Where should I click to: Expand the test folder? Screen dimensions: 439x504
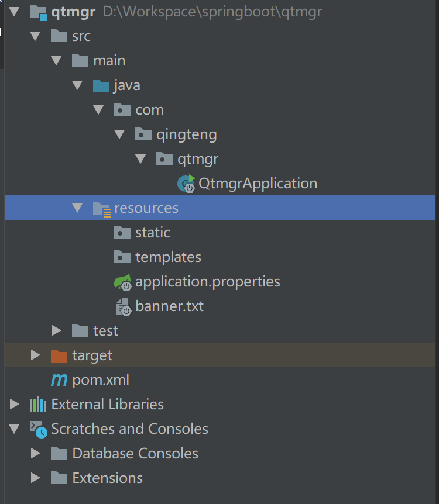[56, 330]
